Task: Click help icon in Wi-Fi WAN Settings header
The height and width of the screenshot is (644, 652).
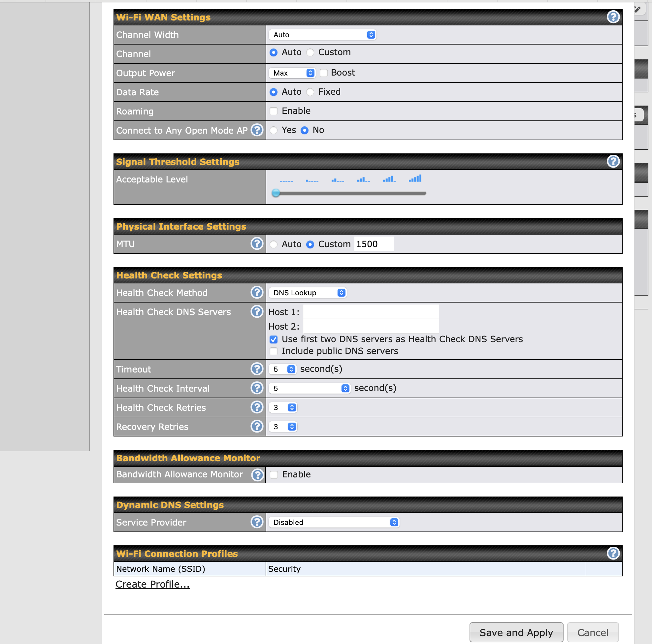Action: click(x=613, y=17)
